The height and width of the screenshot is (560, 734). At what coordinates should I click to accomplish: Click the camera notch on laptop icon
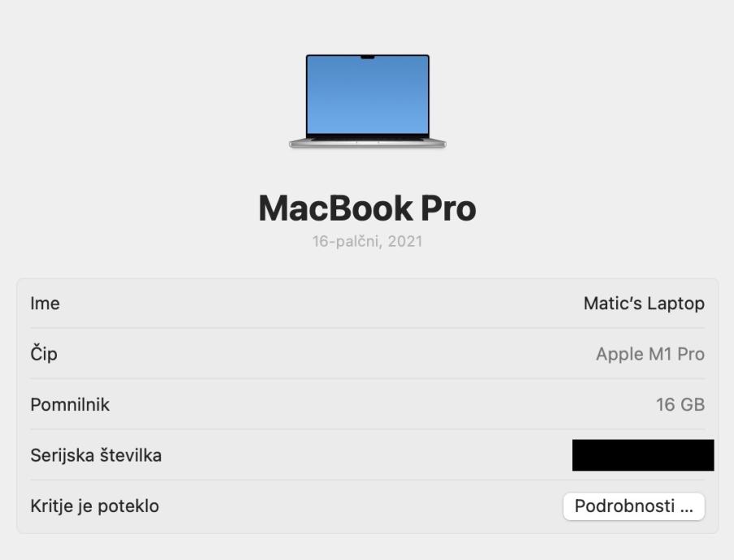[x=368, y=58]
